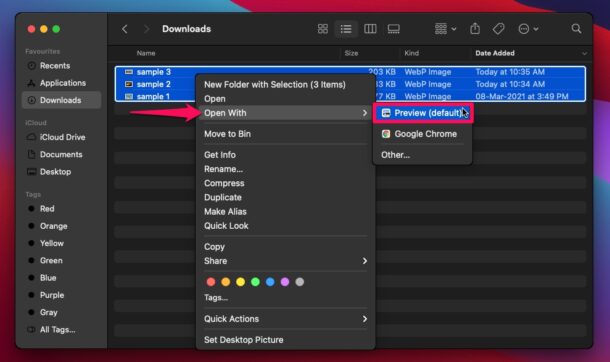This screenshot has width=610, height=362.
Task: Apply the red tag color dot
Action: [x=211, y=282]
